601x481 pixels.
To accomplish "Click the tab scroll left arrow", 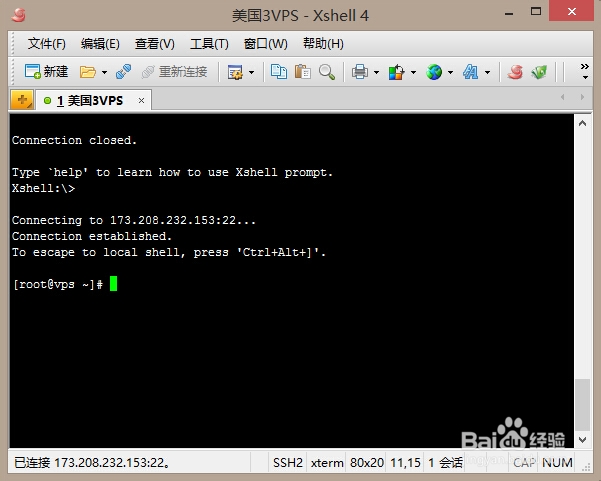I will click(562, 97).
